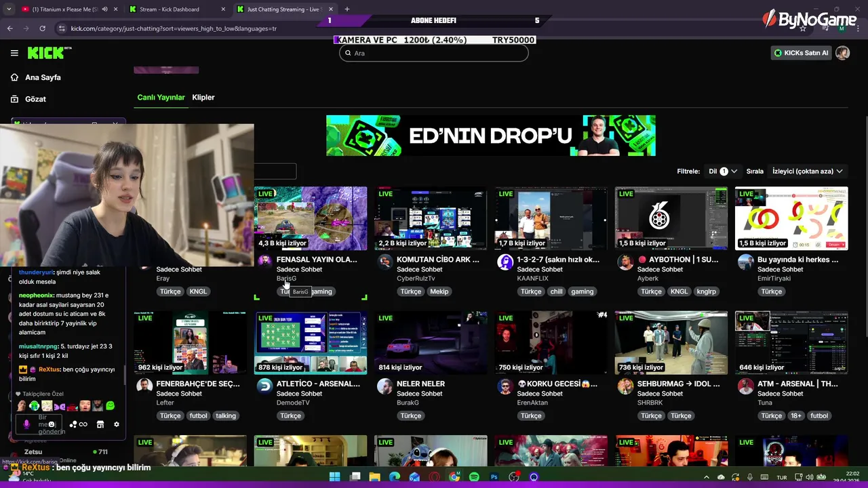The height and width of the screenshot is (488, 868).
Task: Open BurakG channel avatar
Action: pos(384,386)
